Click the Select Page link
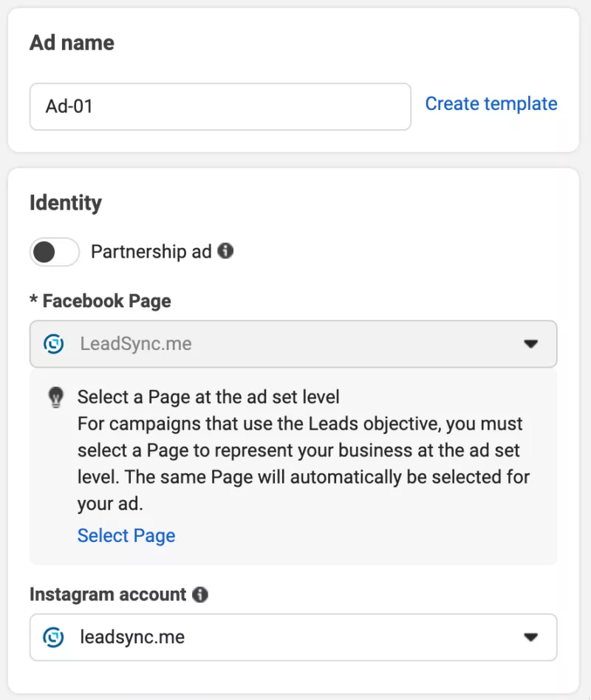The width and height of the screenshot is (591, 700). click(x=126, y=535)
